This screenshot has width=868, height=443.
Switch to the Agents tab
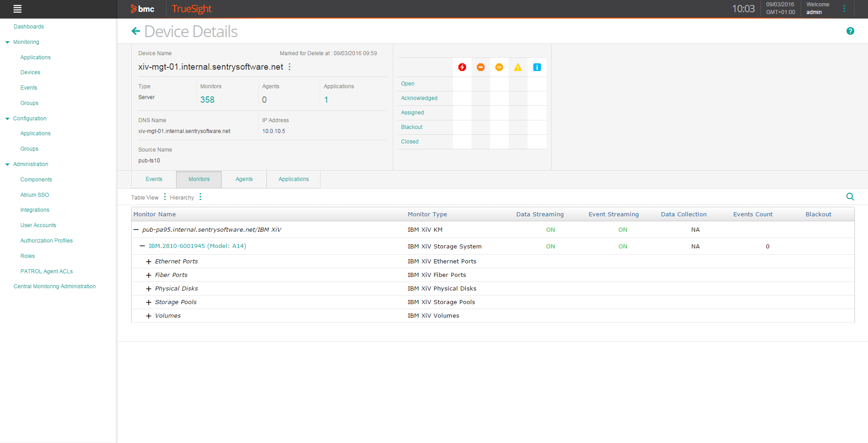point(244,179)
